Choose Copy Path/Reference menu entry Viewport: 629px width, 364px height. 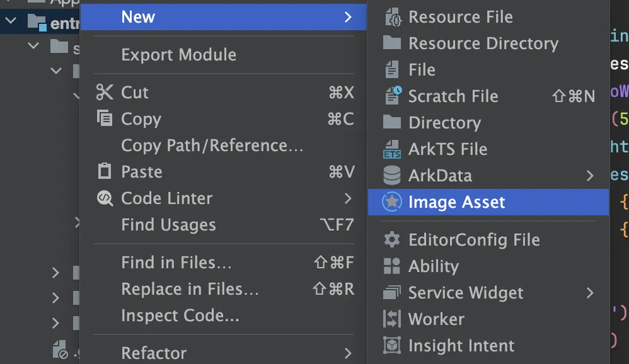click(212, 145)
